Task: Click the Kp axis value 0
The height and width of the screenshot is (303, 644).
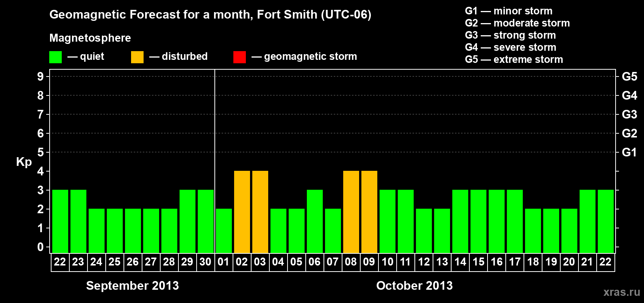Action: pos(41,247)
